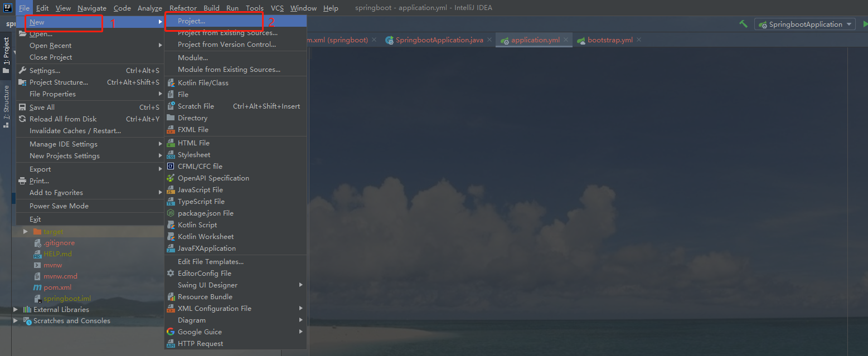The height and width of the screenshot is (356, 868).
Task: Click Invalidate Caches / Restart...
Action: point(89,131)
